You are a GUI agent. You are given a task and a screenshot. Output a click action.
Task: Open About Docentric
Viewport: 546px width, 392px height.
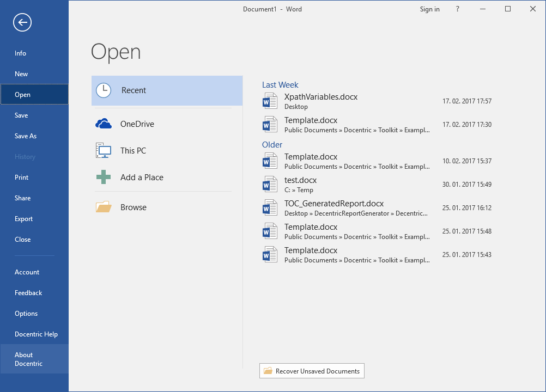[x=34, y=359]
